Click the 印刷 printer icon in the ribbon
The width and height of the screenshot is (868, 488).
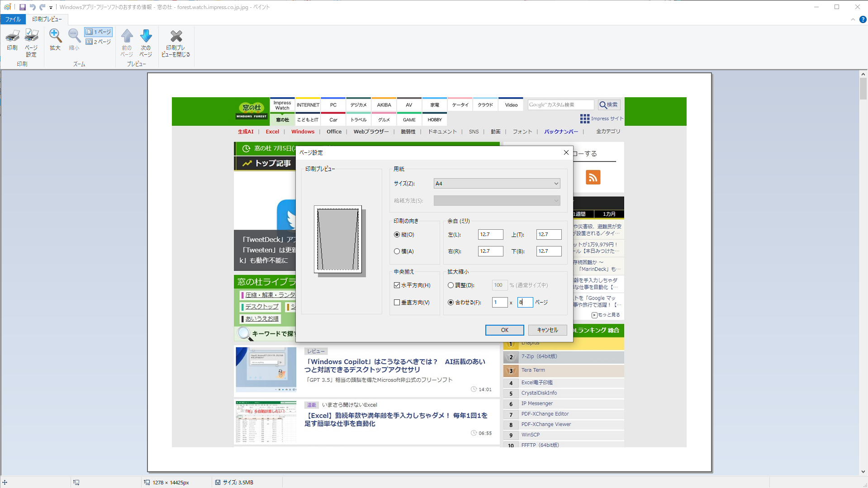coord(12,40)
